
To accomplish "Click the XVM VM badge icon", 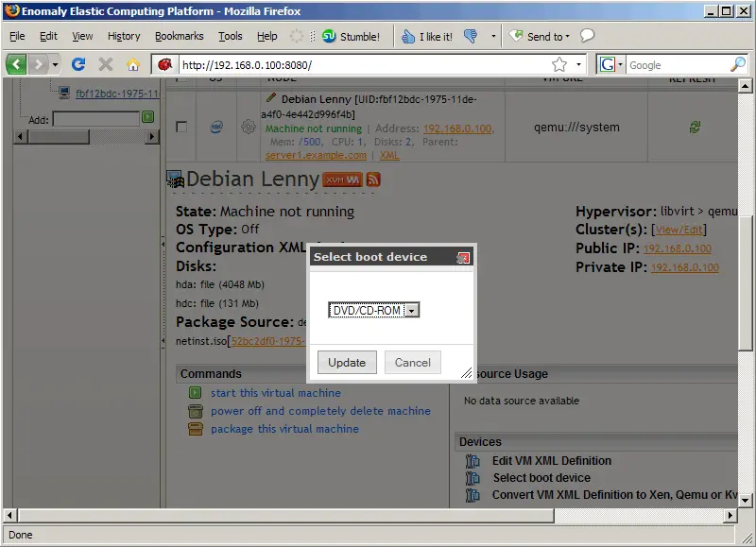I will coord(342,179).
